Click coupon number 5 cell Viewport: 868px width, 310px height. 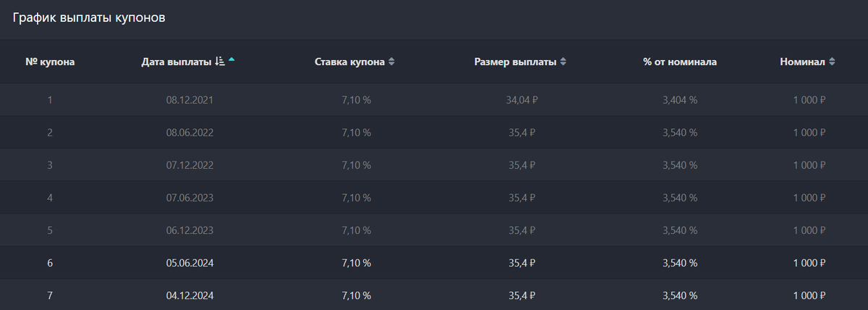pyautogui.click(x=50, y=230)
